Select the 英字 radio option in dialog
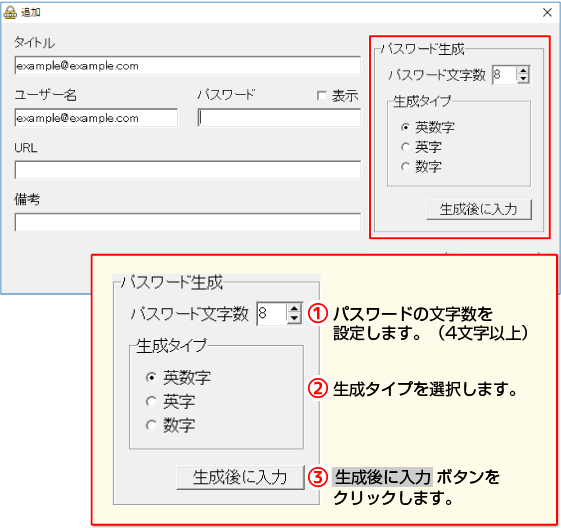The width and height of the screenshot is (561, 528). pyautogui.click(x=405, y=147)
